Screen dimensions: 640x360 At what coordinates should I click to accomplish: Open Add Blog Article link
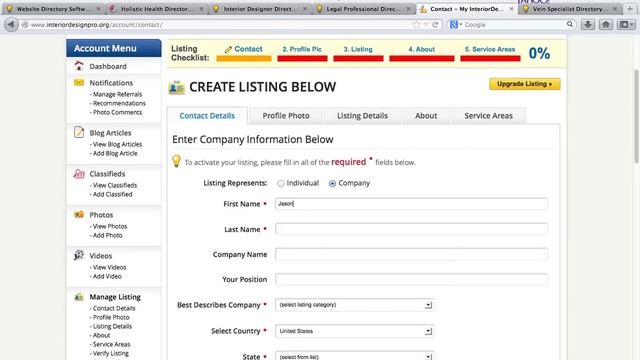tap(114, 153)
